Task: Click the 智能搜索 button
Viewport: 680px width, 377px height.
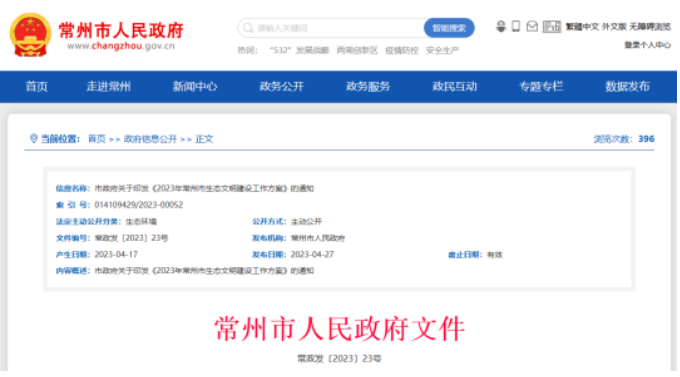Action: (449, 28)
